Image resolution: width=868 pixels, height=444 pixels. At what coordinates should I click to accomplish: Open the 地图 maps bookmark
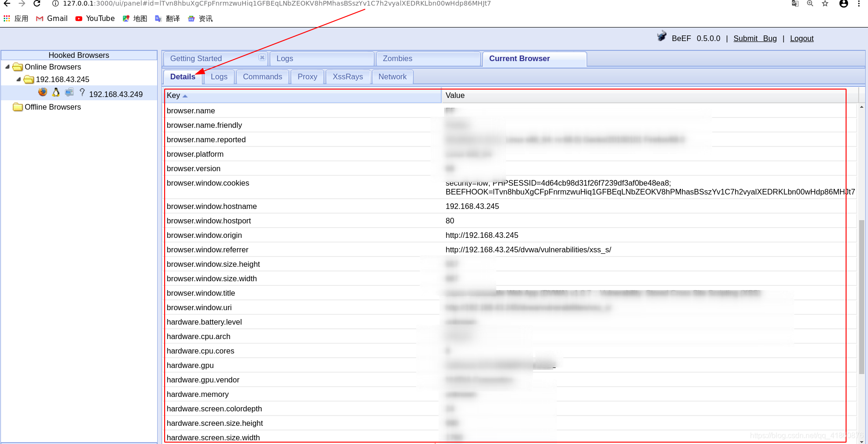pyautogui.click(x=135, y=18)
